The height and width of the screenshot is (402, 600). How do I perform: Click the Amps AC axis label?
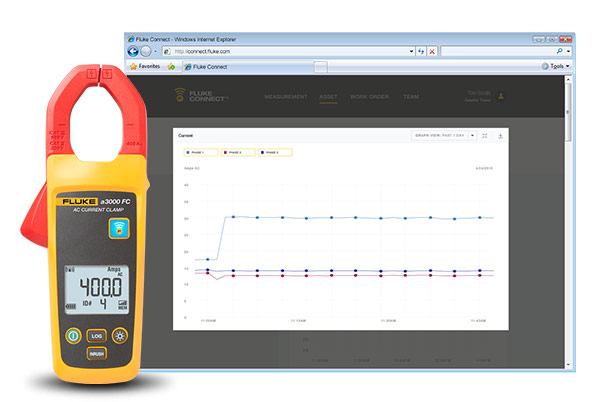click(192, 168)
